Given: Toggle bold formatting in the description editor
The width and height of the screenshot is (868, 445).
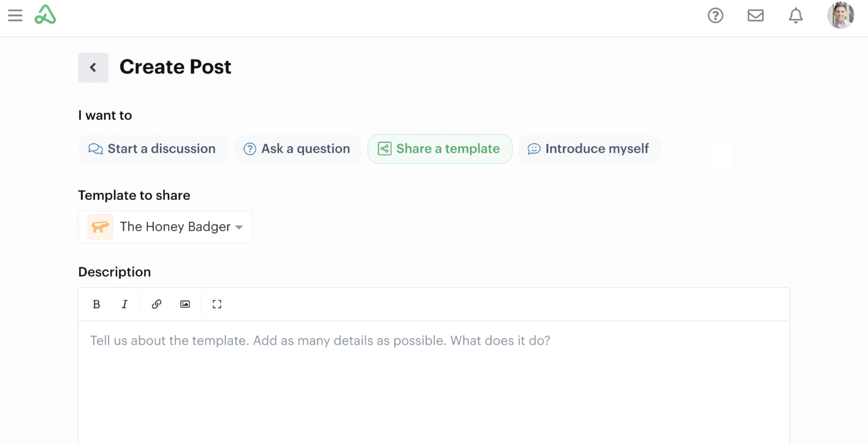Looking at the screenshot, I should [x=96, y=305].
